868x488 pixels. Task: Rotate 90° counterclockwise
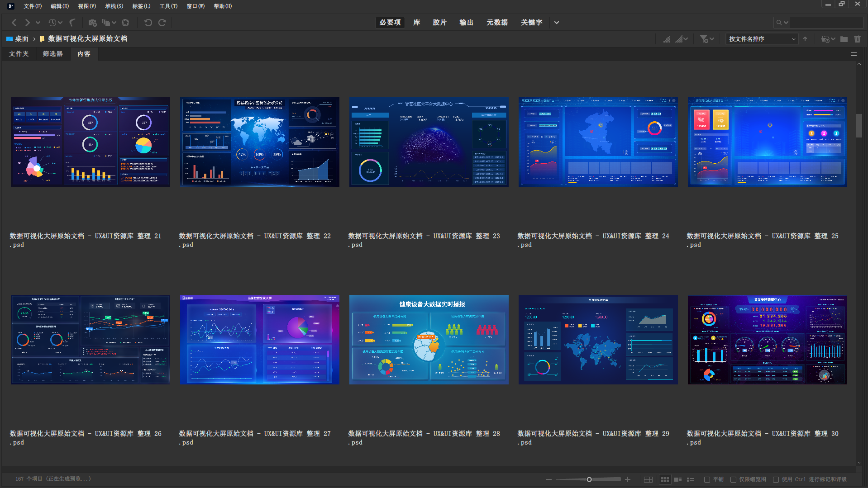pos(148,23)
